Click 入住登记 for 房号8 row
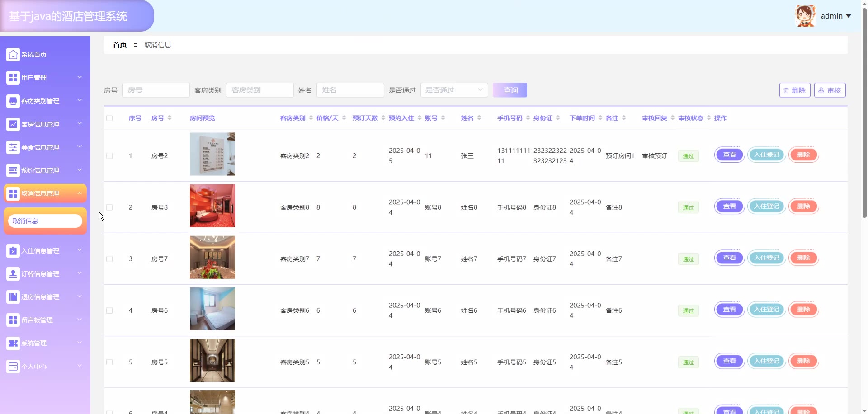Image resolution: width=868 pixels, height=414 pixels. click(x=767, y=207)
